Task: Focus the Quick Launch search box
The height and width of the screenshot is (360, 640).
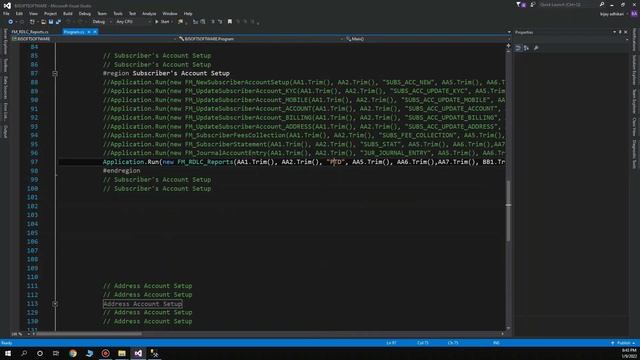Action: (x=569, y=4)
